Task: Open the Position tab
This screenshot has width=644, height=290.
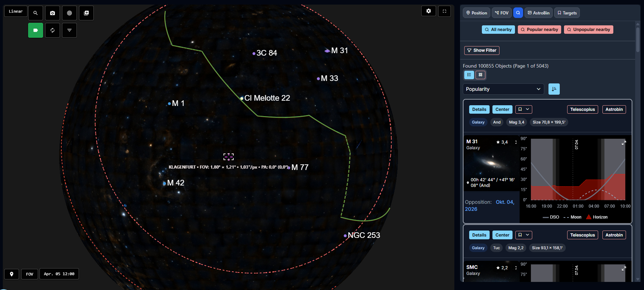Action: click(477, 13)
